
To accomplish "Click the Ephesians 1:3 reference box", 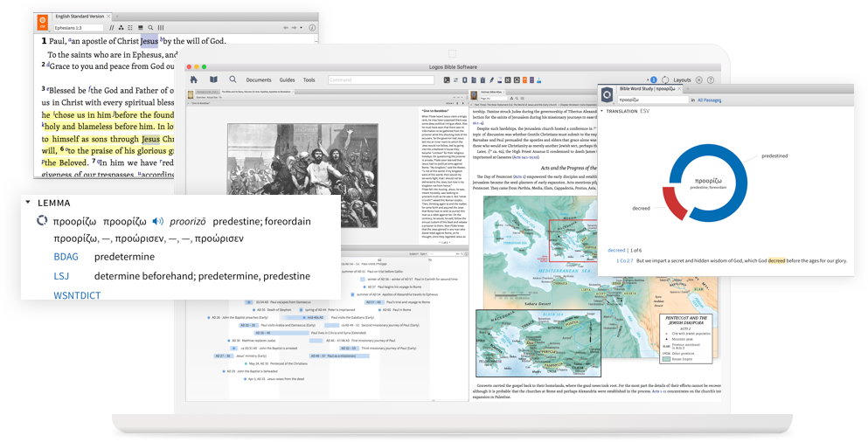I will point(78,28).
